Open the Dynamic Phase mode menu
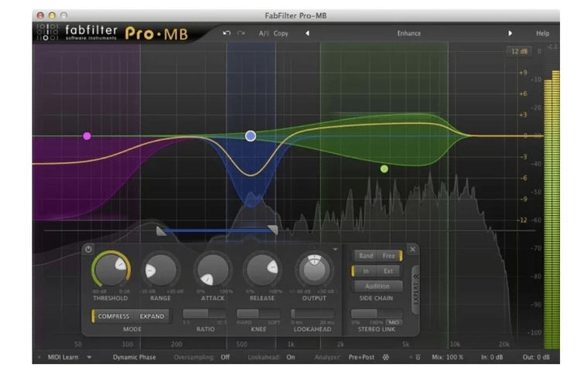 click(135, 357)
